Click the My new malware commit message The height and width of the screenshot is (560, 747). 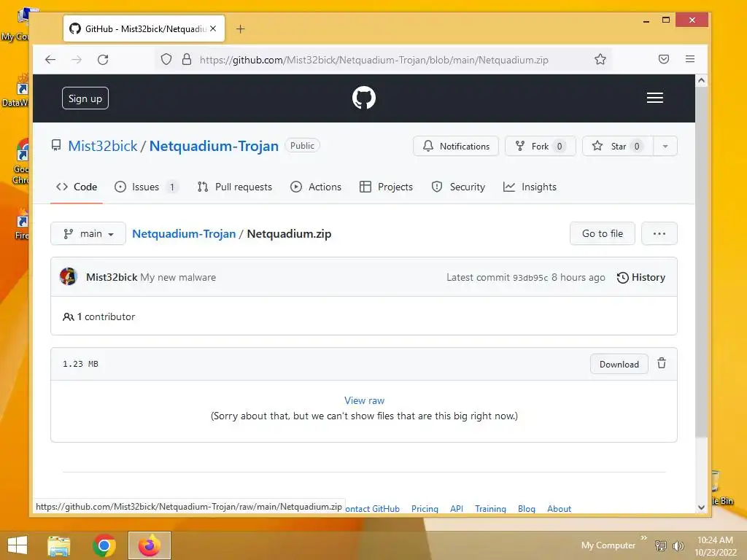pyautogui.click(x=178, y=277)
